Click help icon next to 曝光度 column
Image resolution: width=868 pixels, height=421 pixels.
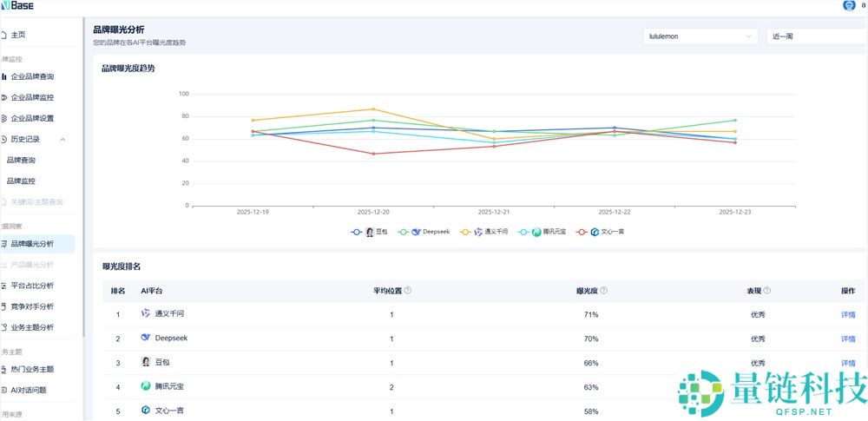point(603,291)
